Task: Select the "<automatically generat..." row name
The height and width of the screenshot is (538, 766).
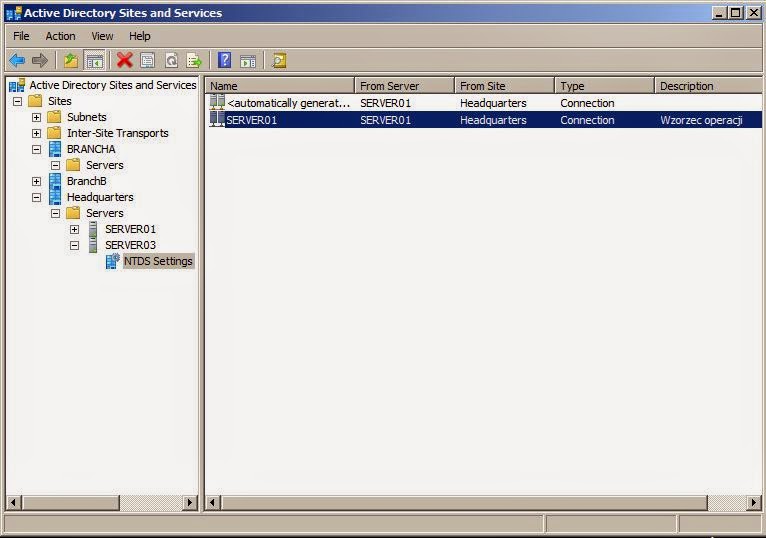Action: click(x=289, y=103)
